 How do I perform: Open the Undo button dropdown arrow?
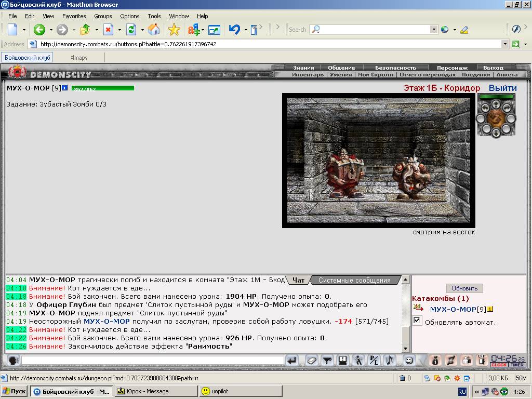point(246,30)
